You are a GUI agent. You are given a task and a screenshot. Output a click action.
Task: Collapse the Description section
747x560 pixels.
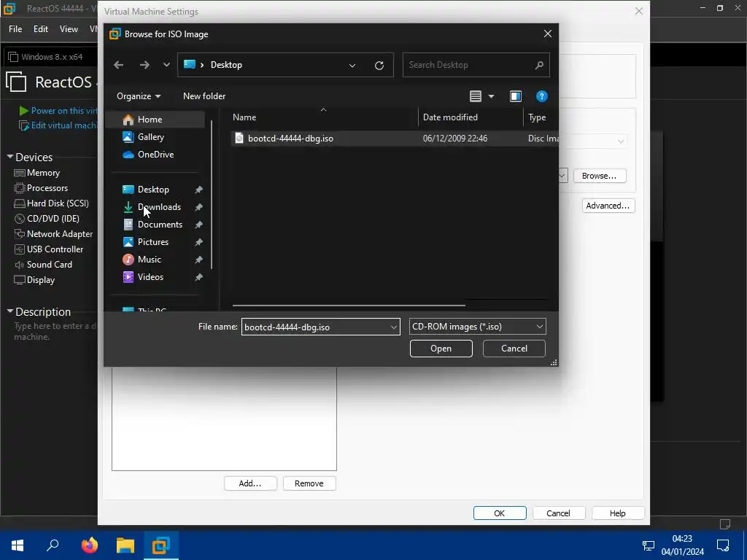[x=10, y=311]
